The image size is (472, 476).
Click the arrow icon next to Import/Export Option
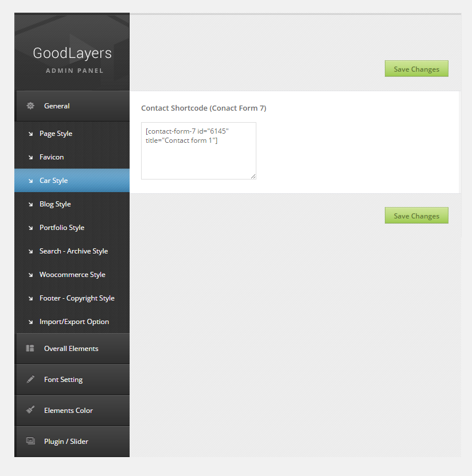pyautogui.click(x=30, y=322)
